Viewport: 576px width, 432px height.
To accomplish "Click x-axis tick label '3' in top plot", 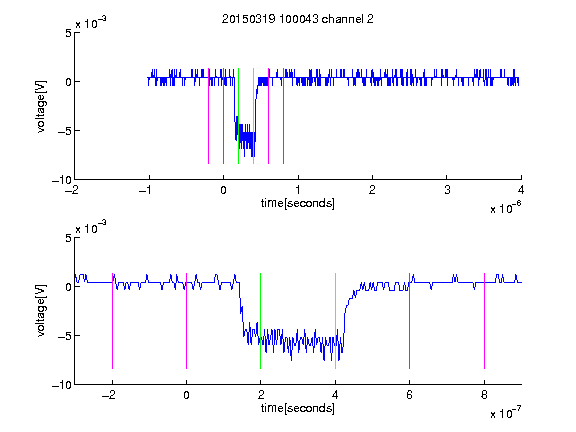I will pyautogui.click(x=447, y=190).
